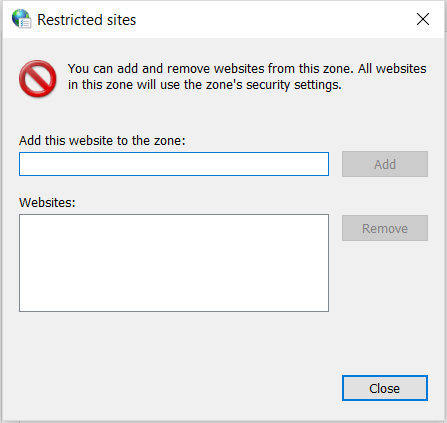Click the words 'All websites' in the description
Image resolution: width=447 pixels, height=423 pixels.
click(x=392, y=69)
